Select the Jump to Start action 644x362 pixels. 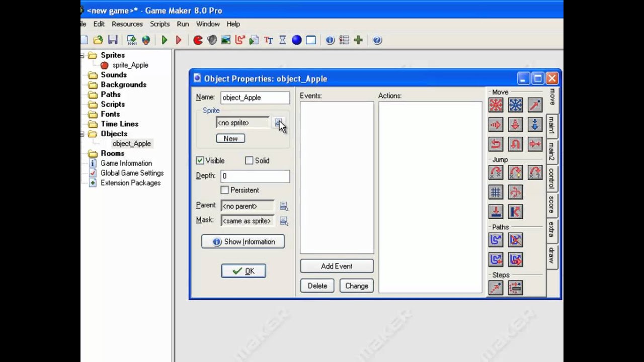click(x=515, y=172)
